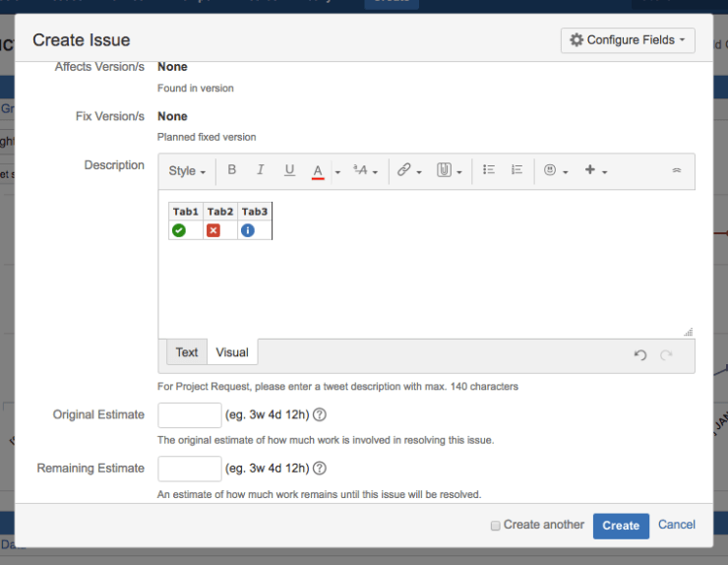The height and width of the screenshot is (565, 728).
Task: Click the Cancel link
Action: point(677,525)
